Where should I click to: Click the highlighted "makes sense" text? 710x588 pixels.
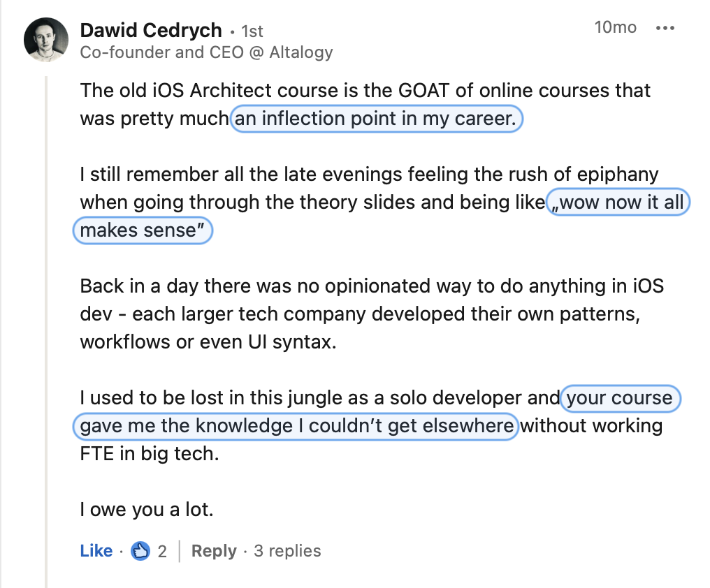pos(143,230)
